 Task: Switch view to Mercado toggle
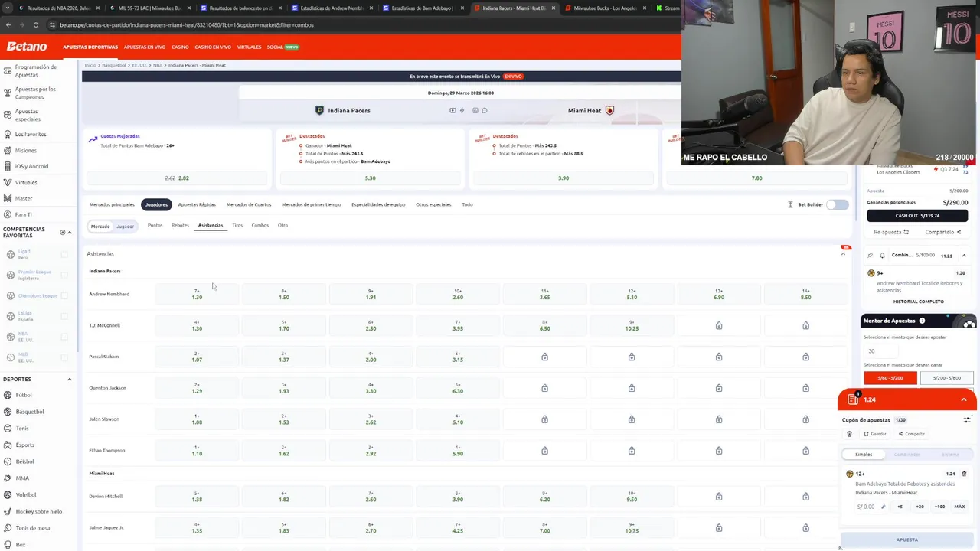point(100,227)
